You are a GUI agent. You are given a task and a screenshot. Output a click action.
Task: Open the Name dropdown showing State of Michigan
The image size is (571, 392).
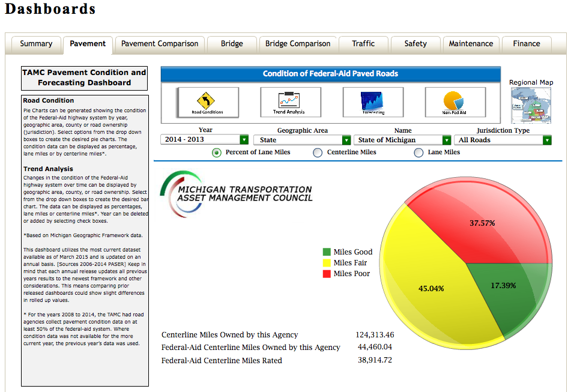click(402, 139)
